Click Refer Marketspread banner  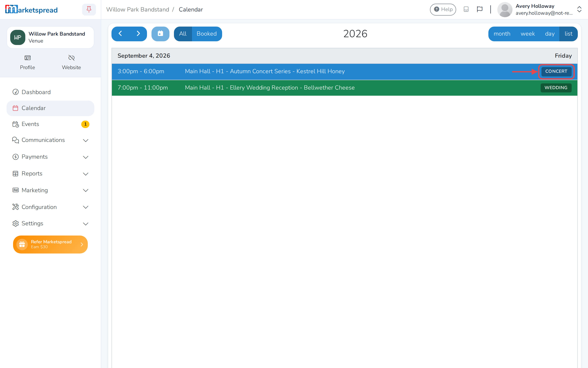coord(50,244)
